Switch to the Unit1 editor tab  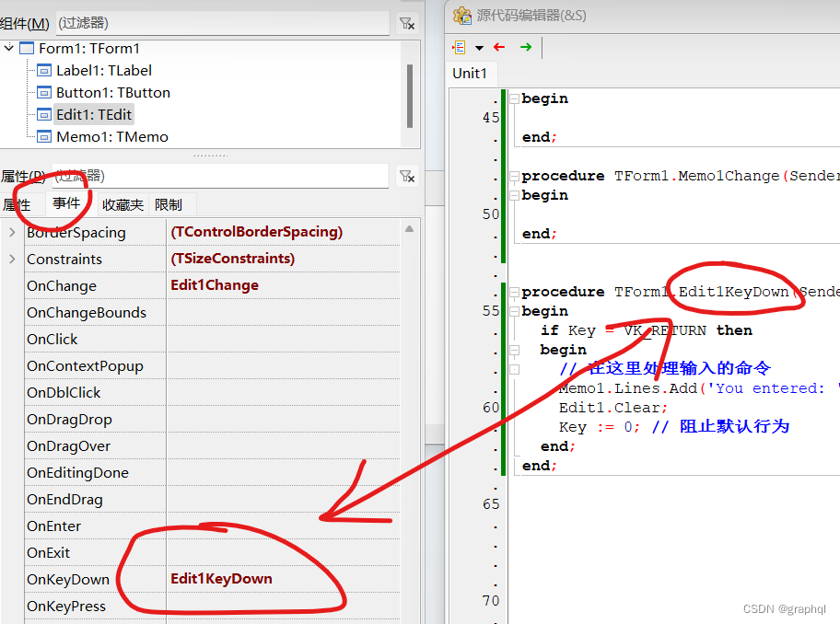(470, 74)
